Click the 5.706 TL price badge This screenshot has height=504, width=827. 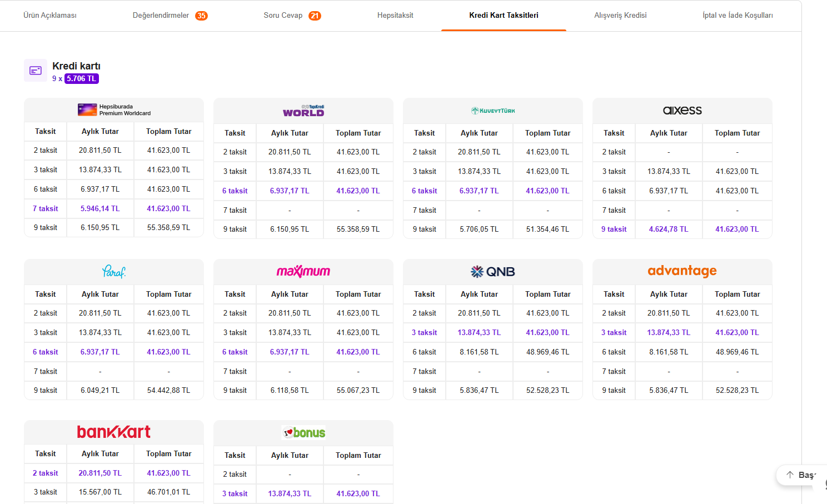[82, 79]
